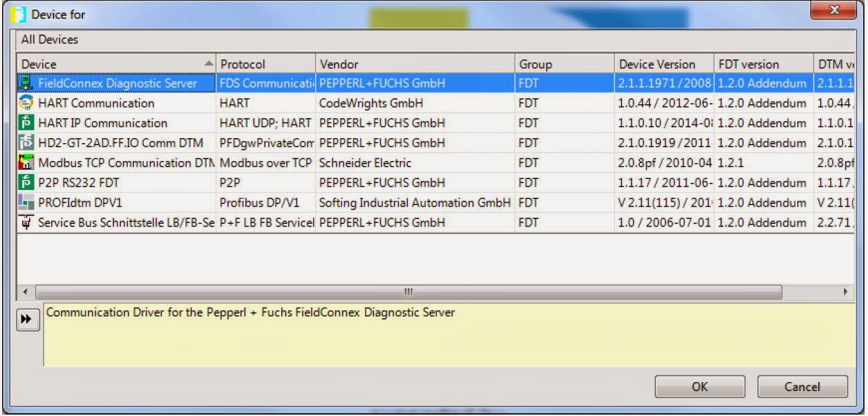Screen dimensions: 868x416
Task: Click device version 1.0 / 2006-07-01 cell
Action: [x=664, y=223]
